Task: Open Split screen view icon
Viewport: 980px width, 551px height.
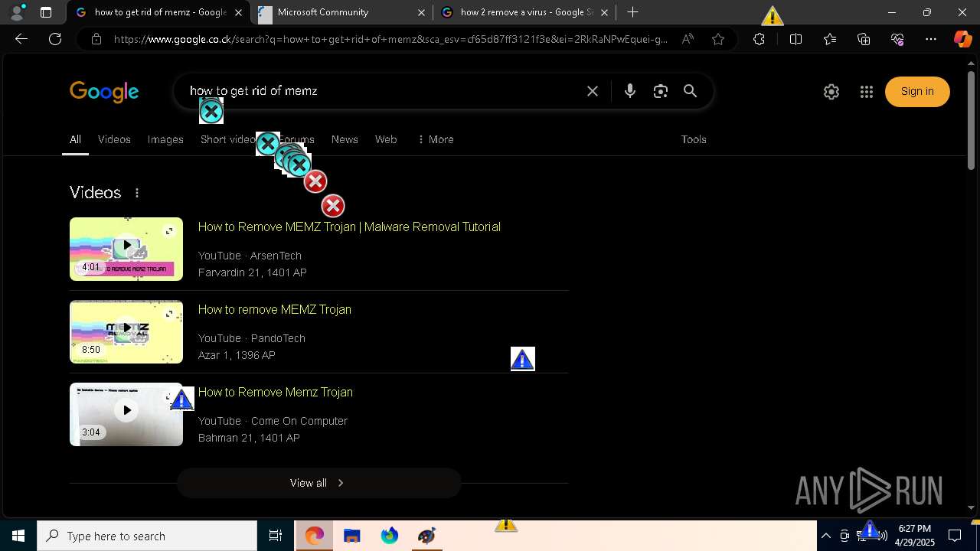Action: 795,39
